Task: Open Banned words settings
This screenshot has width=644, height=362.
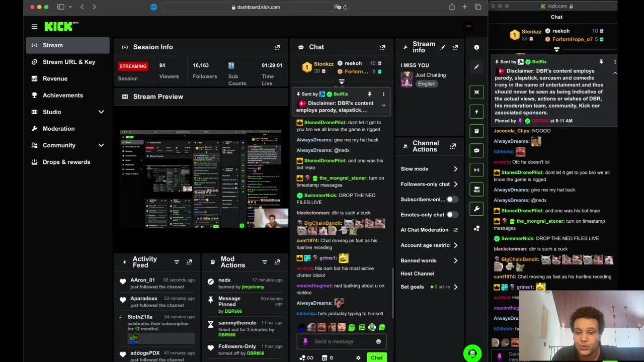Action: point(429,260)
